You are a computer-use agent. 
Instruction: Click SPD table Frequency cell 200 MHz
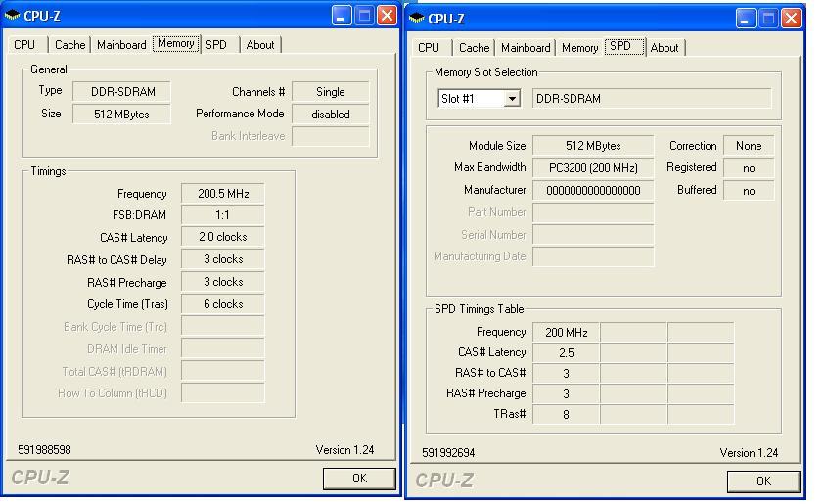pyautogui.click(x=566, y=333)
